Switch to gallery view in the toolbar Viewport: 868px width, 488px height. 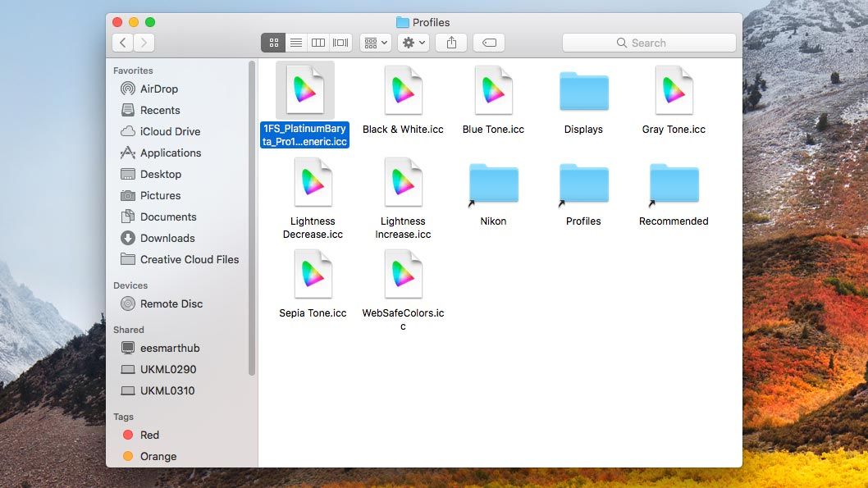coord(340,43)
